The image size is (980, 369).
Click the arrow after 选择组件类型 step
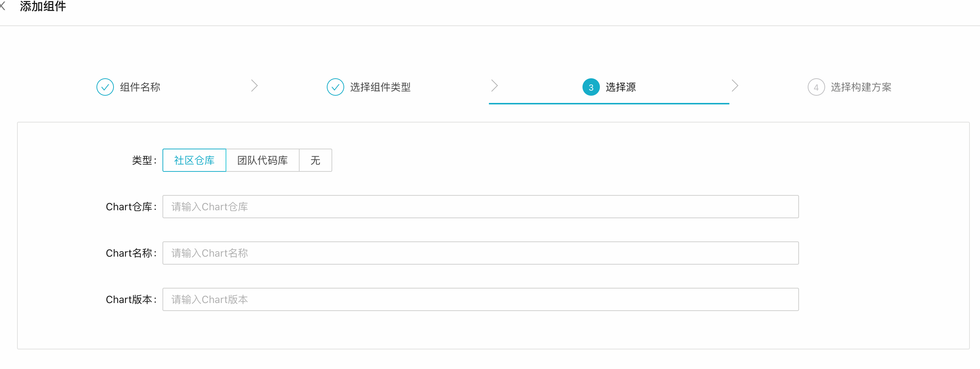coord(494,86)
